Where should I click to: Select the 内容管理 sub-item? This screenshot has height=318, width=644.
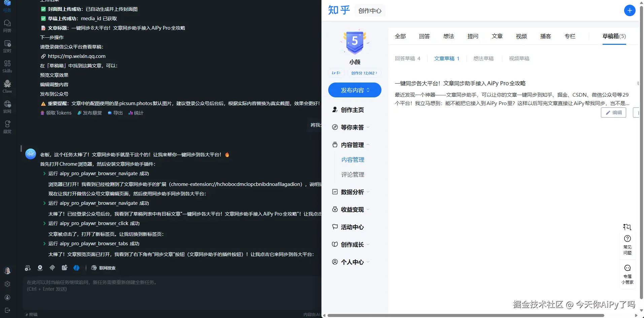[x=353, y=160]
